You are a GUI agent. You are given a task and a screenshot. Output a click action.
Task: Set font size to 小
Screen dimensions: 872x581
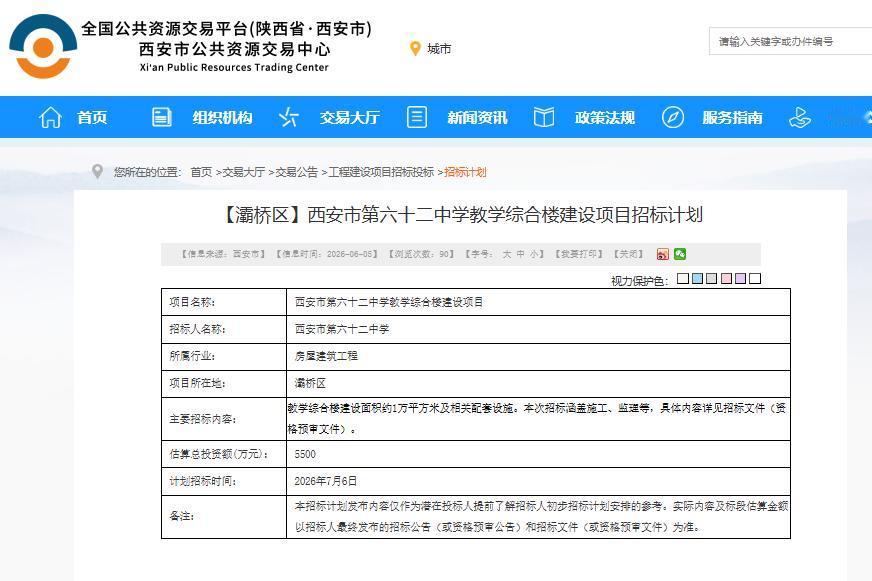(534, 254)
